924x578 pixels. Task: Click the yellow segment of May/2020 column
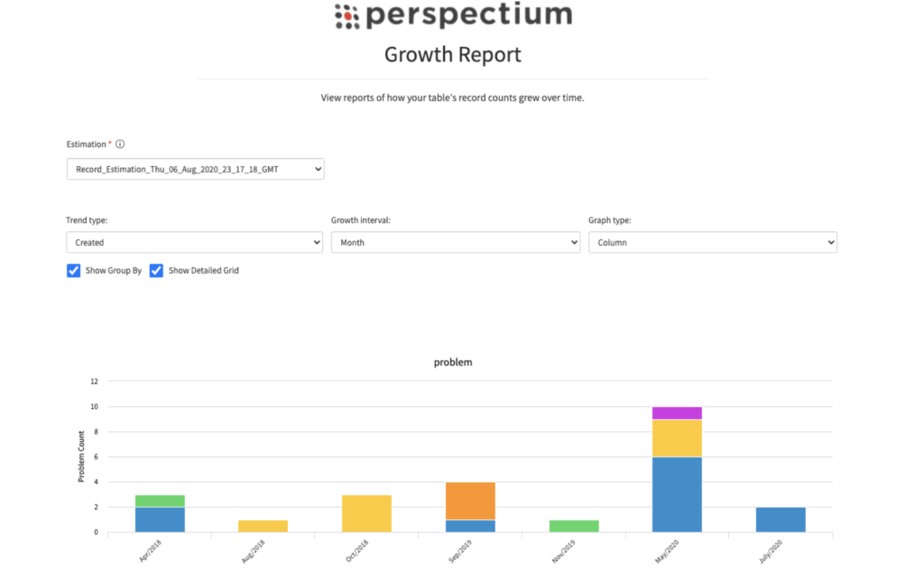[677, 438]
